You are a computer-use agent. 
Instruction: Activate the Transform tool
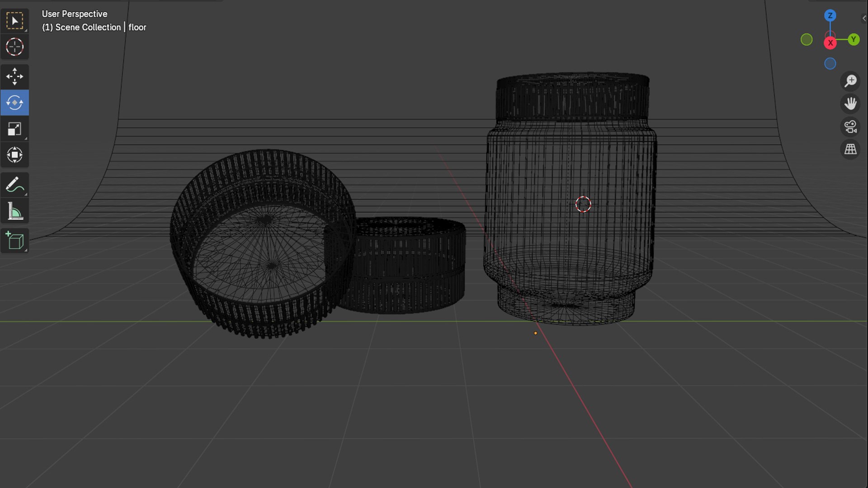tap(14, 155)
